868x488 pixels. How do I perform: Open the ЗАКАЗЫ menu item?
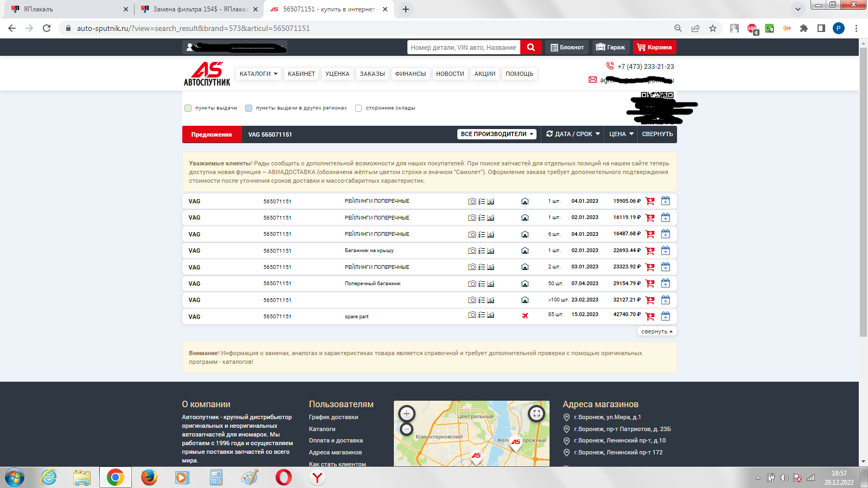point(372,74)
